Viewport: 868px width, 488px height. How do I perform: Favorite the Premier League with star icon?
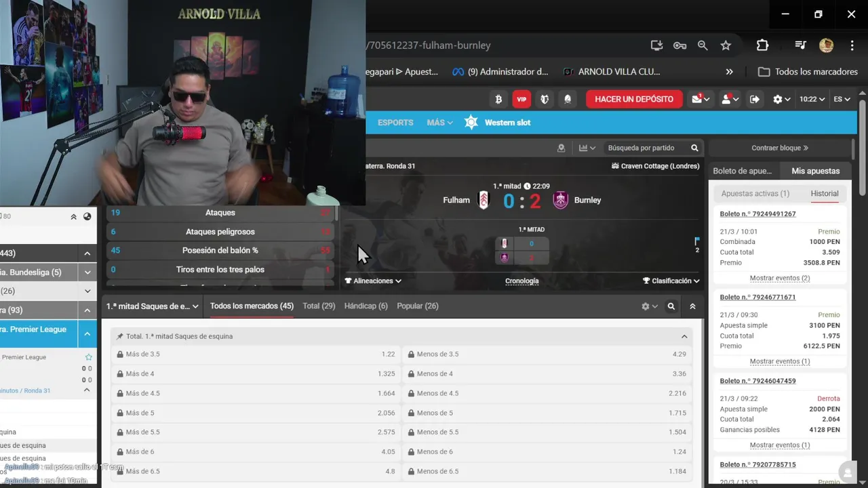(88, 357)
